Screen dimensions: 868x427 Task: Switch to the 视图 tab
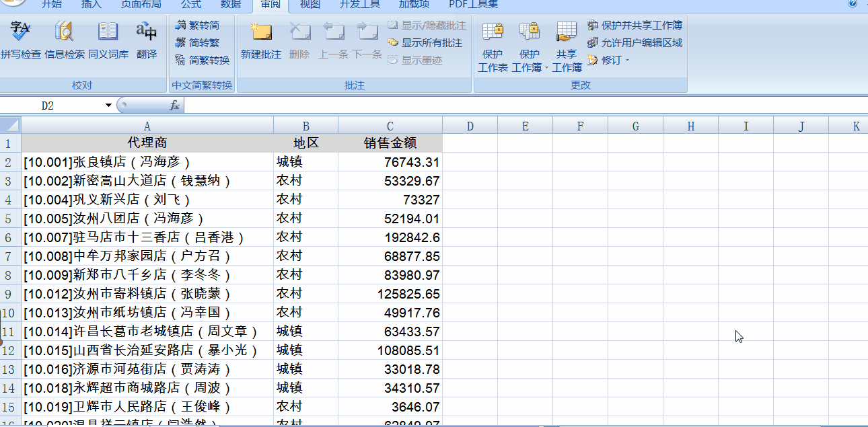tap(310, 4)
